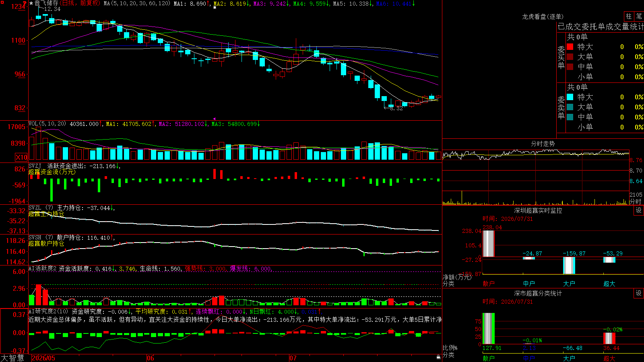The image size is (644, 362).
Task: Click the MA2: 8.619 value
Action: (231, 4)
